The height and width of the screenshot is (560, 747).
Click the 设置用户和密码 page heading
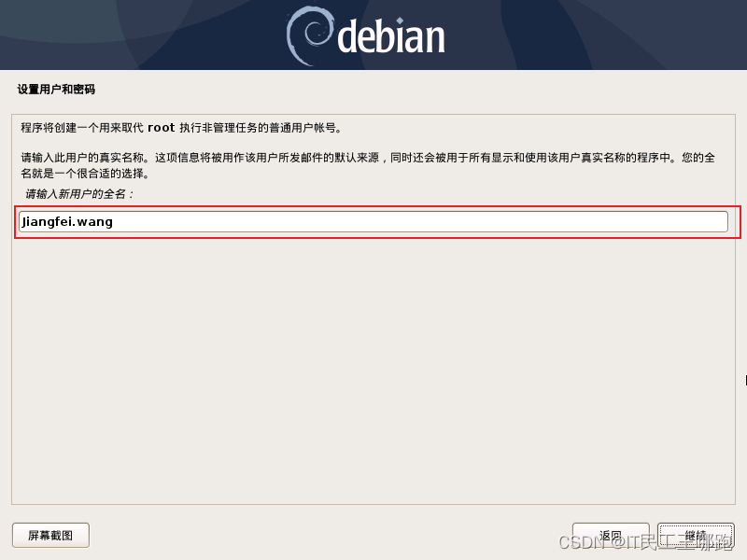coord(56,90)
